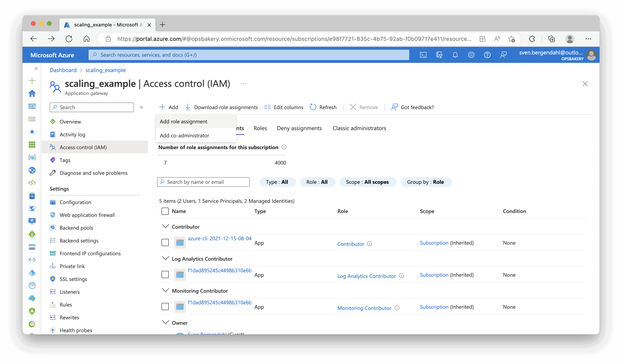Choose Add role assignment menu item
622x364 pixels.
coord(183,121)
